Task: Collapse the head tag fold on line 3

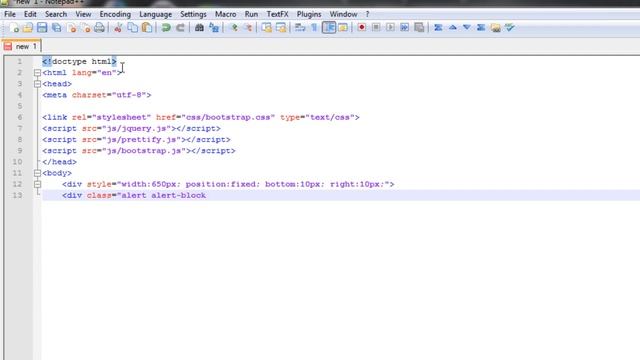Action: click(x=37, y=84)
